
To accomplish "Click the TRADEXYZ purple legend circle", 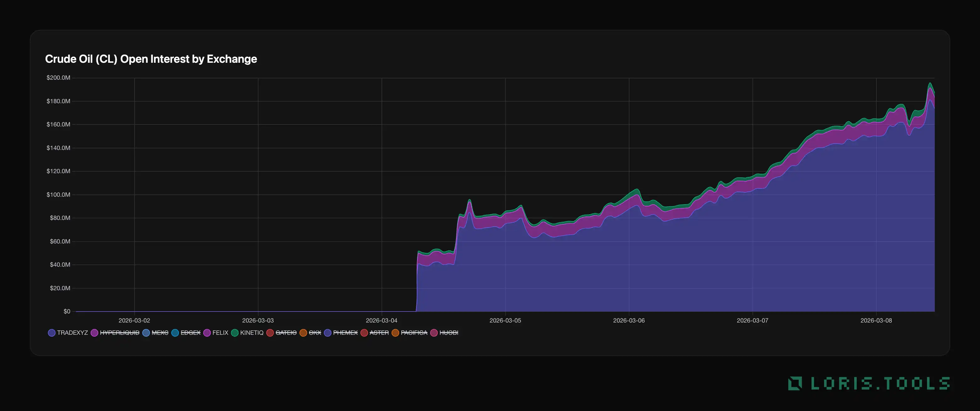I will coord(52,333).
